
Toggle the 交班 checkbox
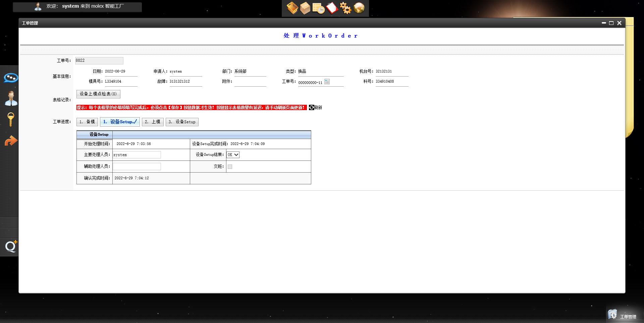(x=230, y=167)
